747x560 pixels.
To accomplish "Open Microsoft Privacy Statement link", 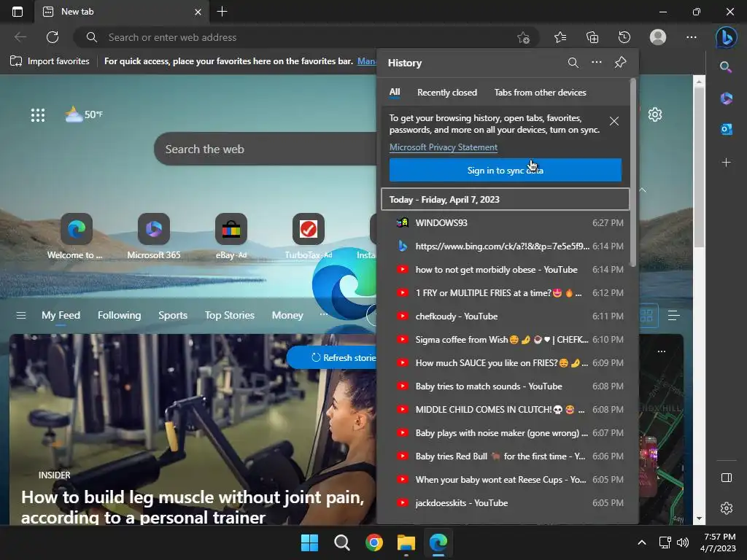I will tap(444, 147).
